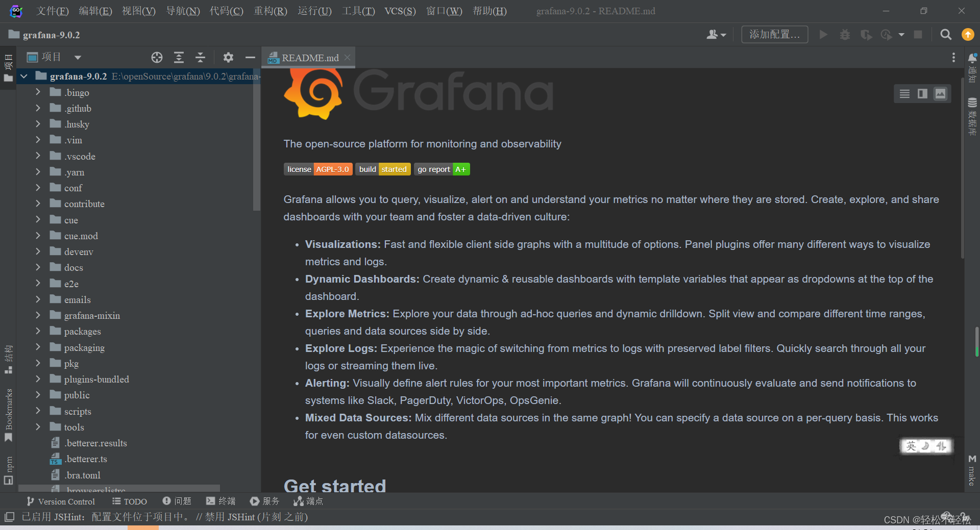Open the 端点 endpoints tool window
Viewport: 980px width, 530px height.
(x=308, y=501)
